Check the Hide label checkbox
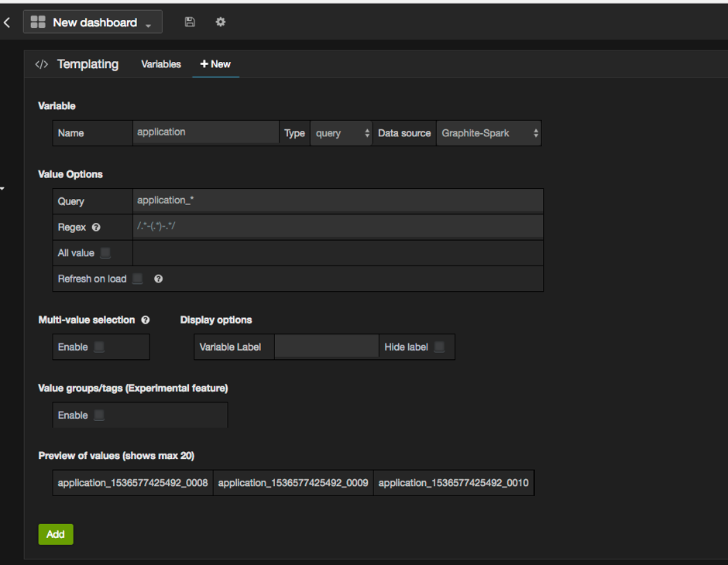The width and height of the screenshot is (728, 565). coord(439,347)
